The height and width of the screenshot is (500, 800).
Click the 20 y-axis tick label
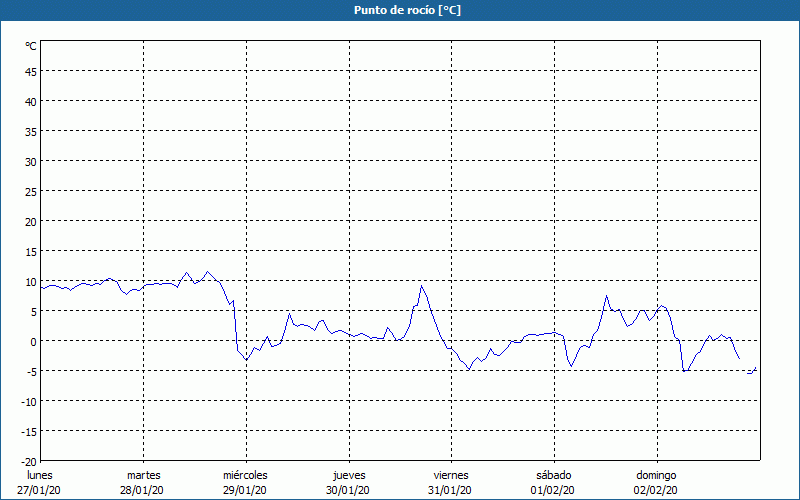[x=31, y=221]
